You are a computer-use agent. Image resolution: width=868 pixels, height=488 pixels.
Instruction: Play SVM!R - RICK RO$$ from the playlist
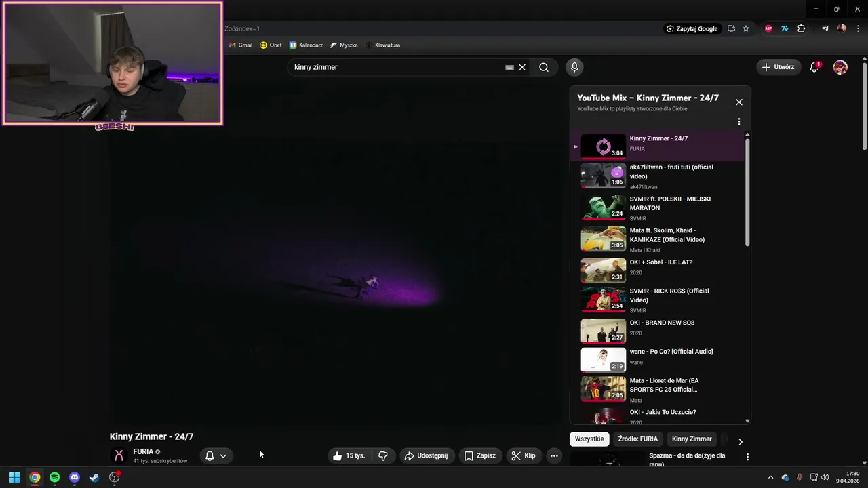click(x=658, y=300)
